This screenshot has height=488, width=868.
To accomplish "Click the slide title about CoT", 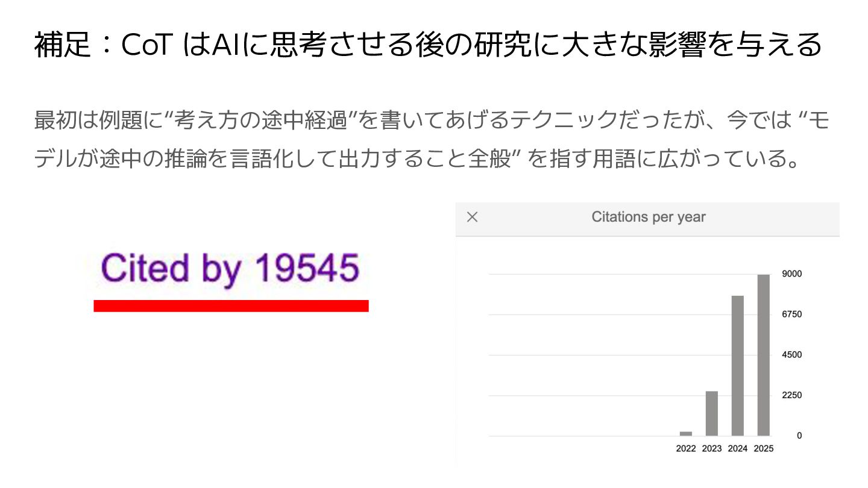I will 428,45.
